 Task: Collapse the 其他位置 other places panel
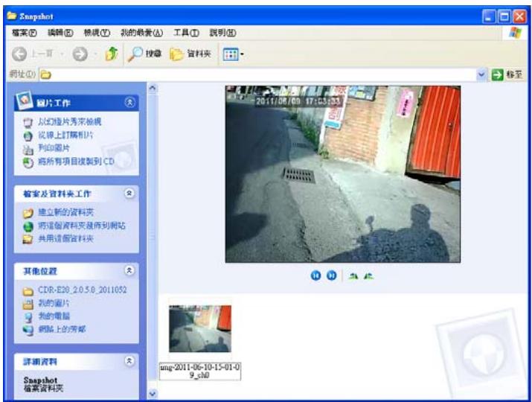tap(129, 270)
